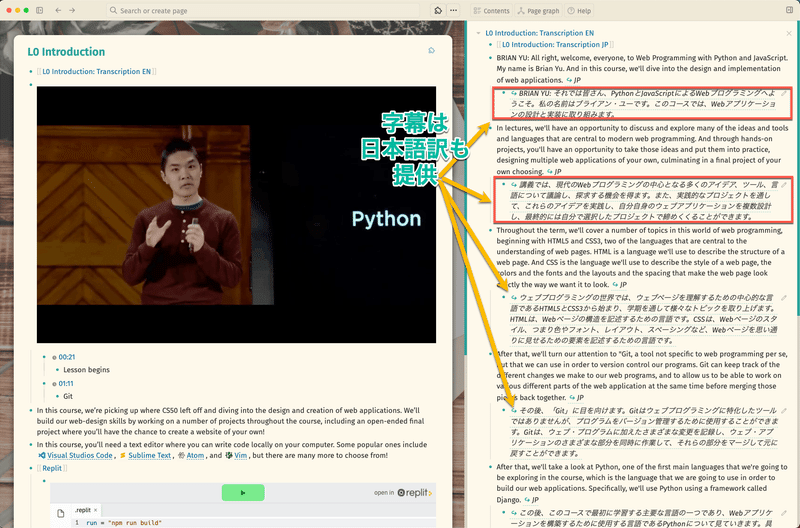Click edit pencil on '講義では' block

784,185
